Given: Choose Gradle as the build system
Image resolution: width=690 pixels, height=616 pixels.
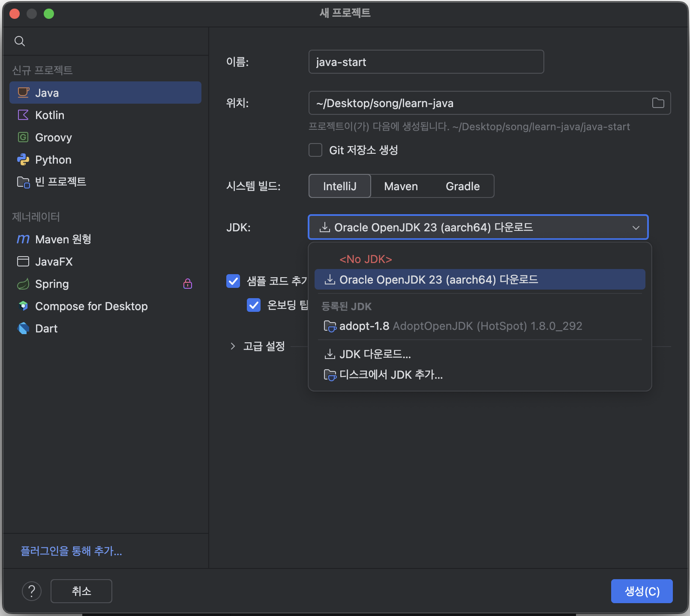Looking at the screenshot, I should (463, 186).
